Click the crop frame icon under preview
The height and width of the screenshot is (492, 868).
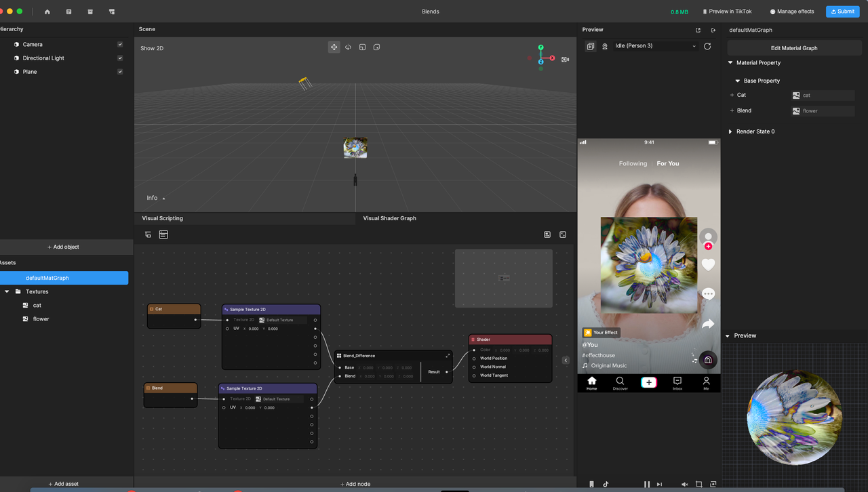click(x=698, y=484)
